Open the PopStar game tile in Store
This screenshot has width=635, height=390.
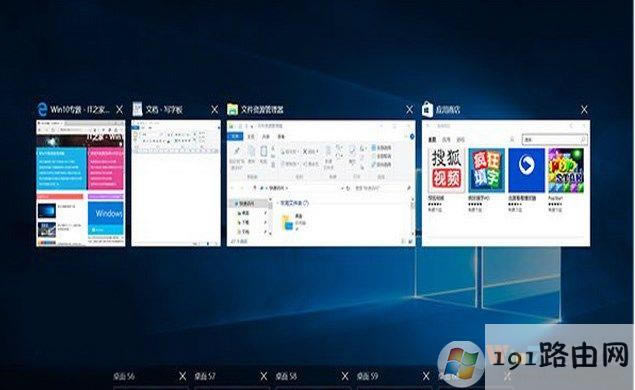tap(566, 170)
